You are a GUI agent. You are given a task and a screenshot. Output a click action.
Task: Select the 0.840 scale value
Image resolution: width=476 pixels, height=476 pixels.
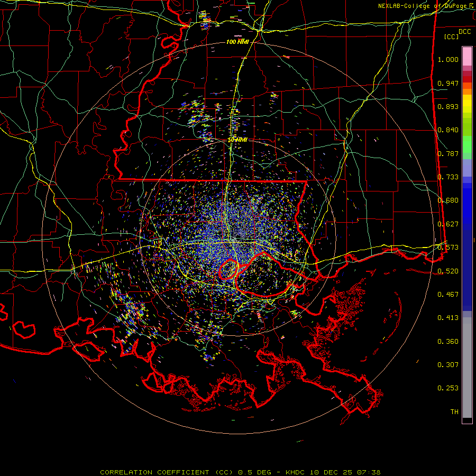click(x=448, y=130)
